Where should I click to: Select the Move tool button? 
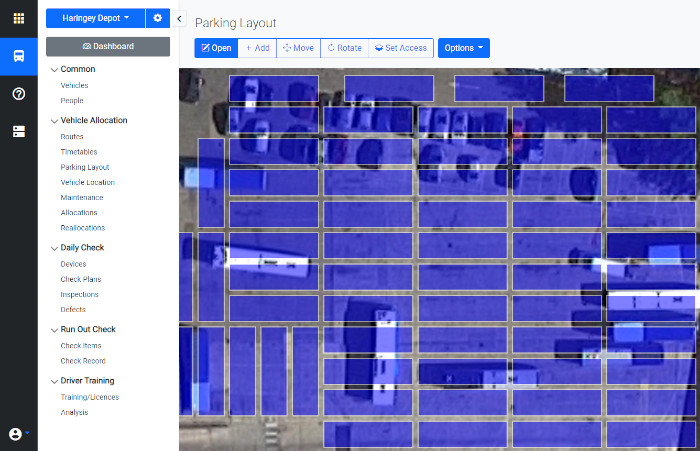coord(299,48)
